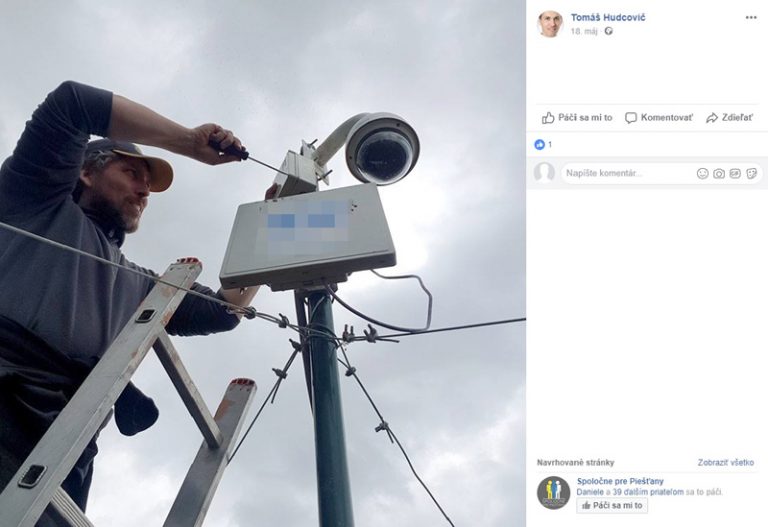768x527 pixels.
Task: Share the post via Zdieľať
Action: point(729,118)
